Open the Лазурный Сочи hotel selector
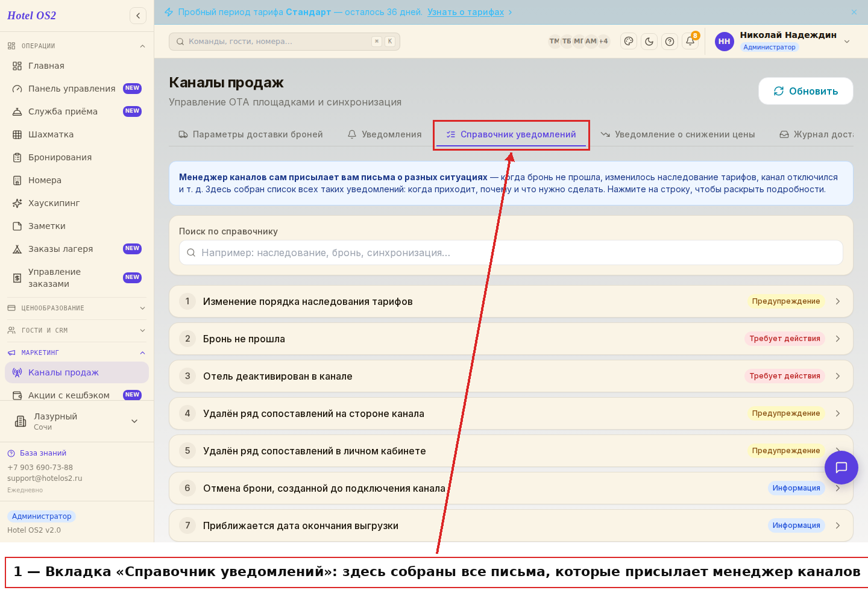This screenshot has height=602, width=868. click(x=77, y=421)
